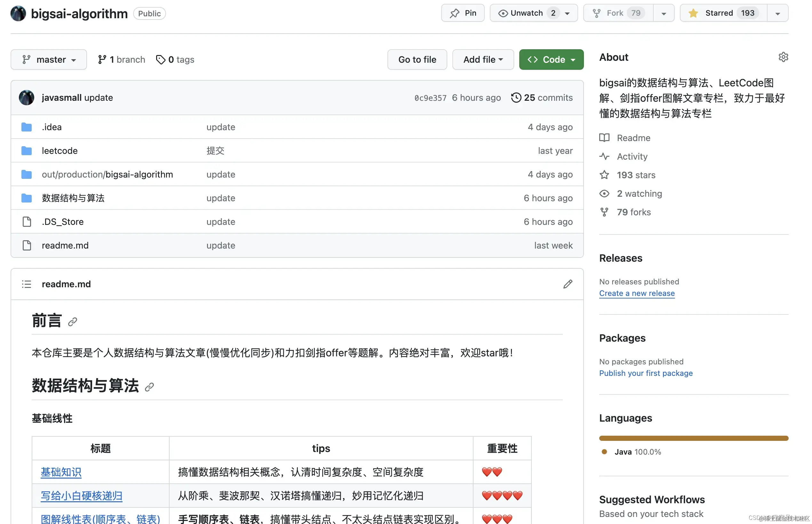Click the commits history clock icon
Image resolution: width=812 pixels, height=524 pixels.
516,98
